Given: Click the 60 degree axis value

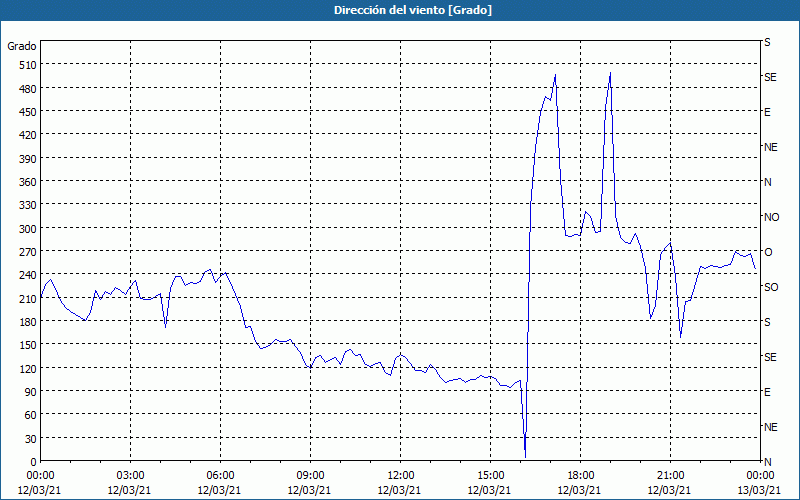Looking at the screenshot, I should 31,415.
